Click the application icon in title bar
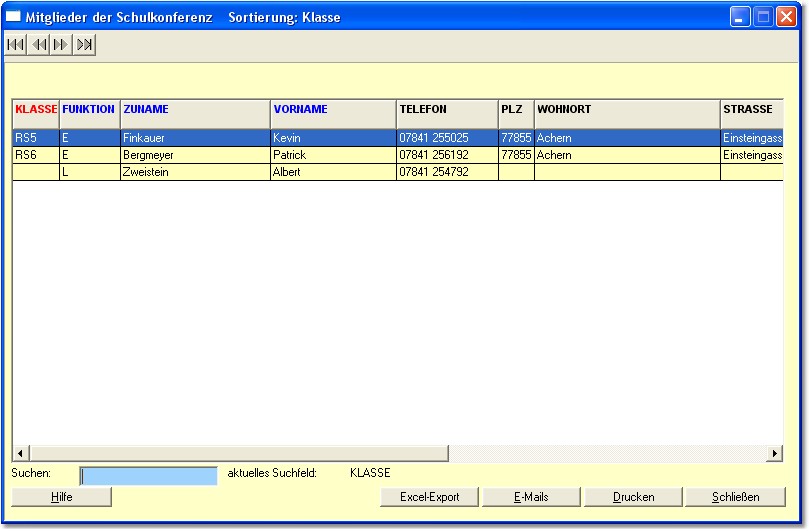The image size is (809, 531). click(14, 17)
